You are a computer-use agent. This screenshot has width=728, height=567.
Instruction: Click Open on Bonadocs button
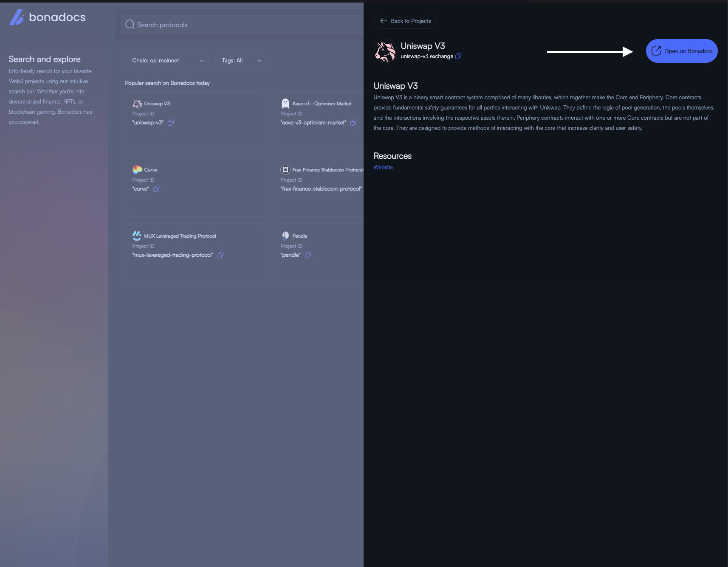682,51
